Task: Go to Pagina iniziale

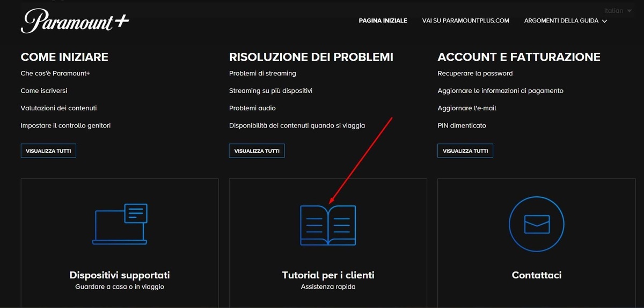Action: tap(383, 21)
